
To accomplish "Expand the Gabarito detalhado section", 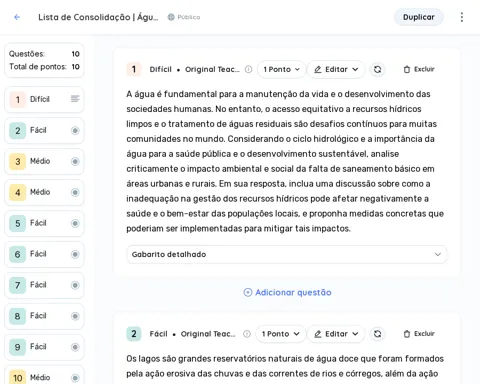I will click(x=287, y=254).
